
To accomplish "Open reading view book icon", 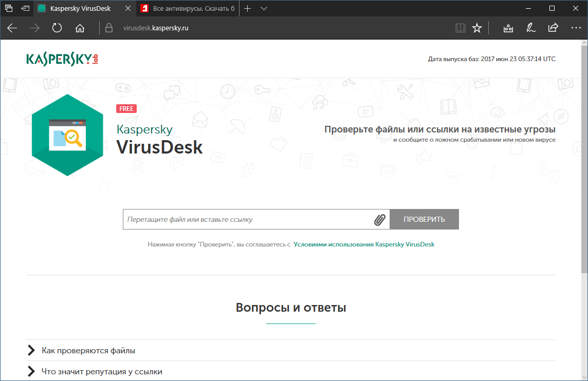I will coord(460,28).
